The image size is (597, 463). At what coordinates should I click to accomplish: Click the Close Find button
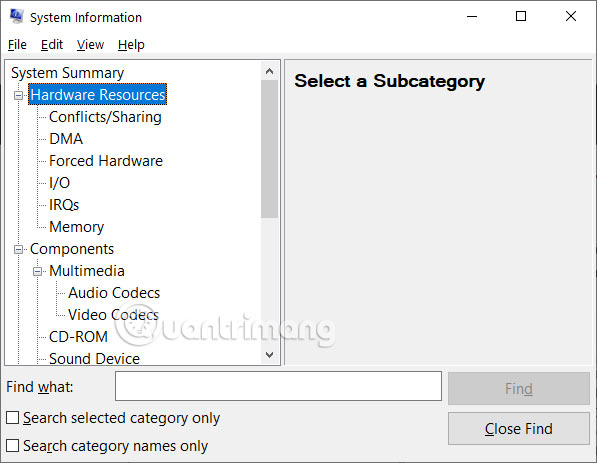[x=519, y=429]
